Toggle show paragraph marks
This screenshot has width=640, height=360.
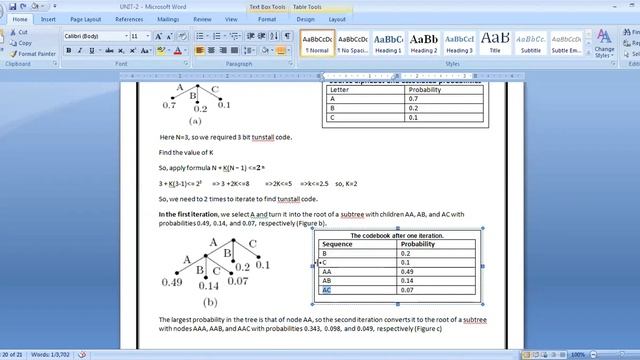(287, 36)
